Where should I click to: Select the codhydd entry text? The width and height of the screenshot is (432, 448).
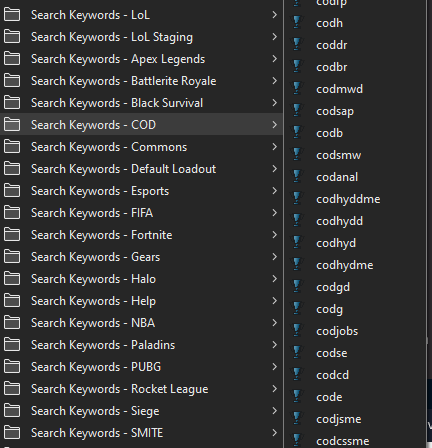[339, 221]
